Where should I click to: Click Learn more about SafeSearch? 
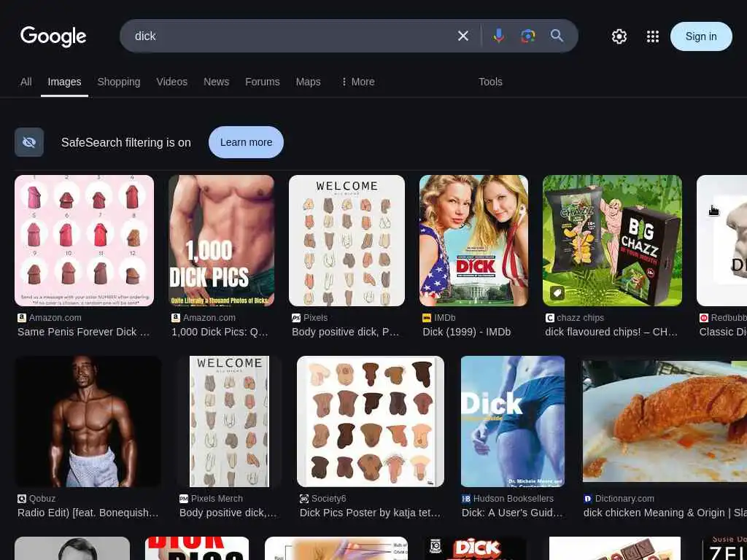(x=246, y=142)
